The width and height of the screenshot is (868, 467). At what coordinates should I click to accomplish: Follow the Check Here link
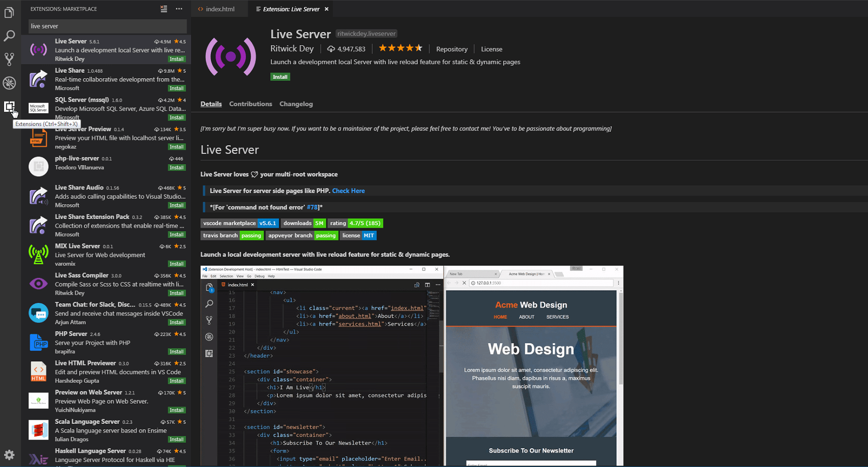point(348,191)
